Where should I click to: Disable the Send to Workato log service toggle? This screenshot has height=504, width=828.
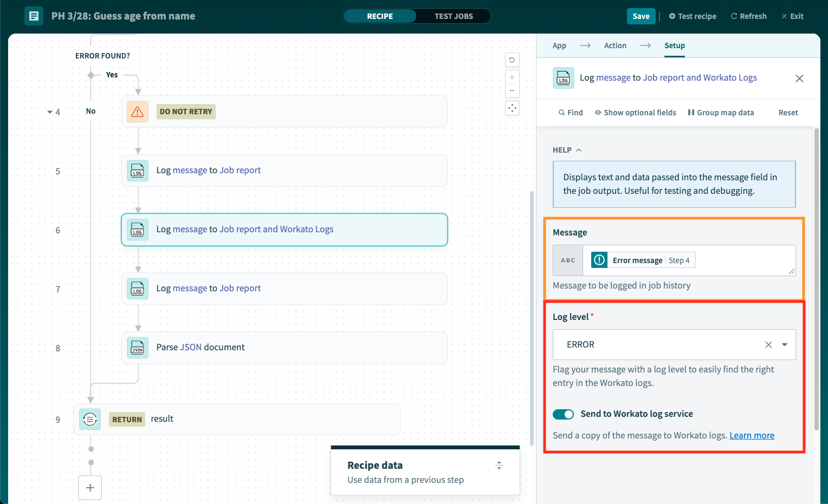(563, 414)
